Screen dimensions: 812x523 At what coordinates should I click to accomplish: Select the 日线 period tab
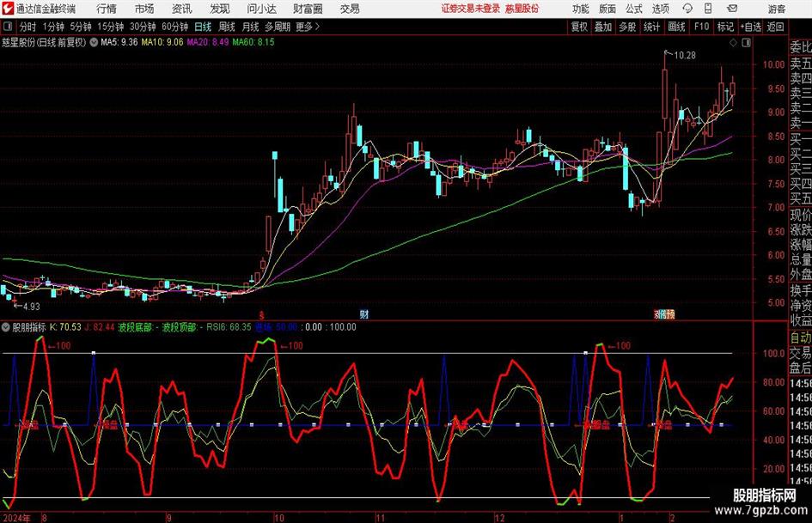(x=203, y=27)
